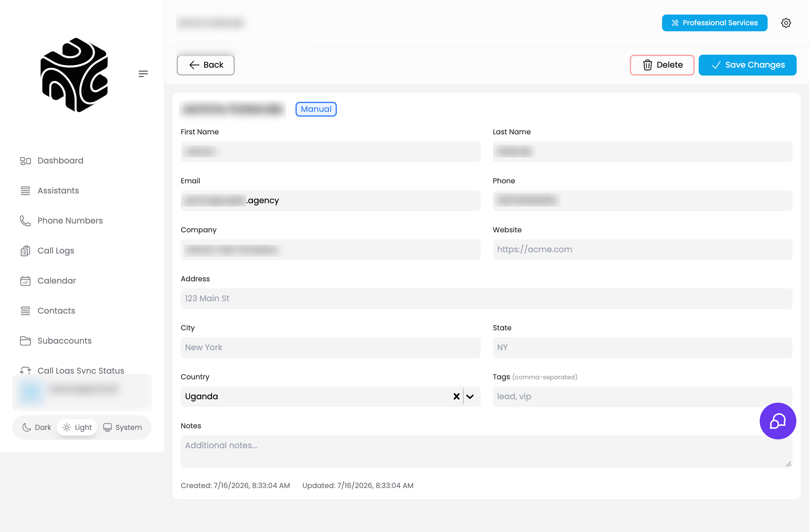Screen dimensions: 809x532
Task: Focus the Company field
Action: (331, 249)
